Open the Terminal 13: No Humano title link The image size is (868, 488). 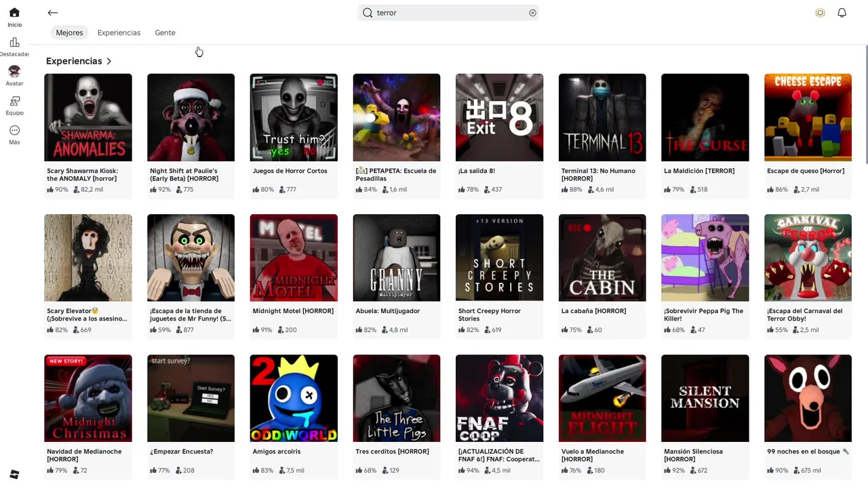point(598,175)
